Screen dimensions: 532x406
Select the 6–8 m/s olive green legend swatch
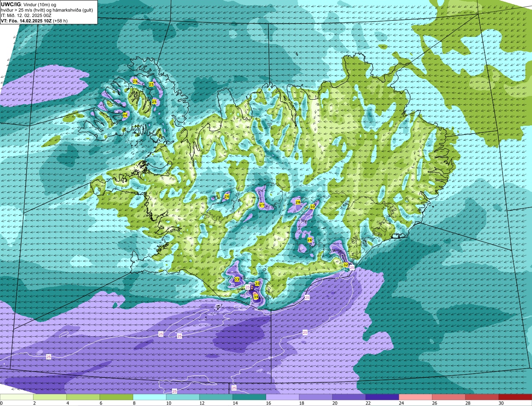pos(116,397)
